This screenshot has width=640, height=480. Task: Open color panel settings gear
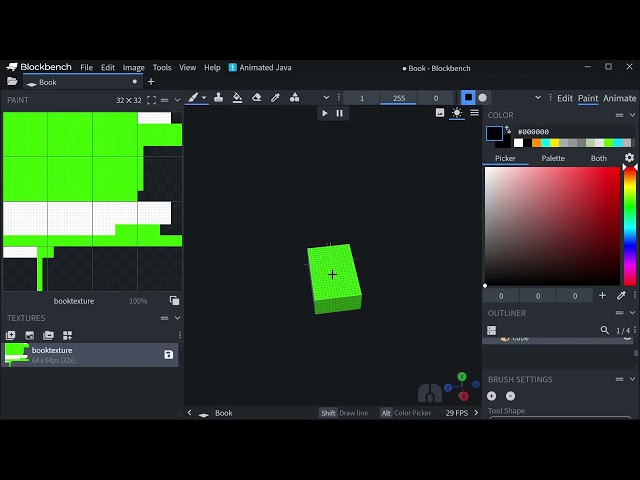[x=629, y=158]
